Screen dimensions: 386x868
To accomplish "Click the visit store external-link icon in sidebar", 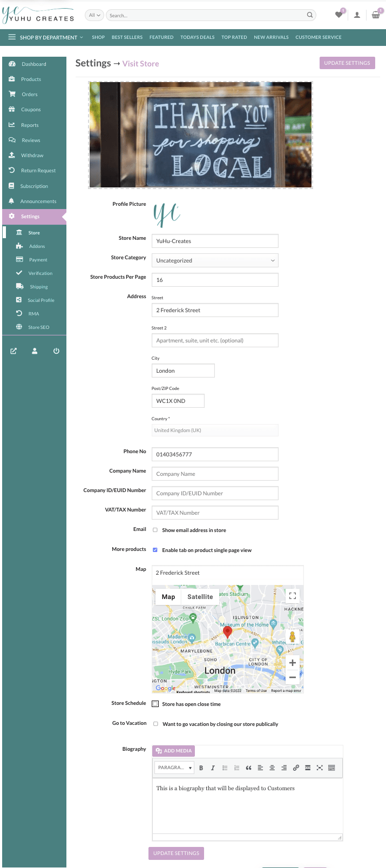I will [13, 351].
